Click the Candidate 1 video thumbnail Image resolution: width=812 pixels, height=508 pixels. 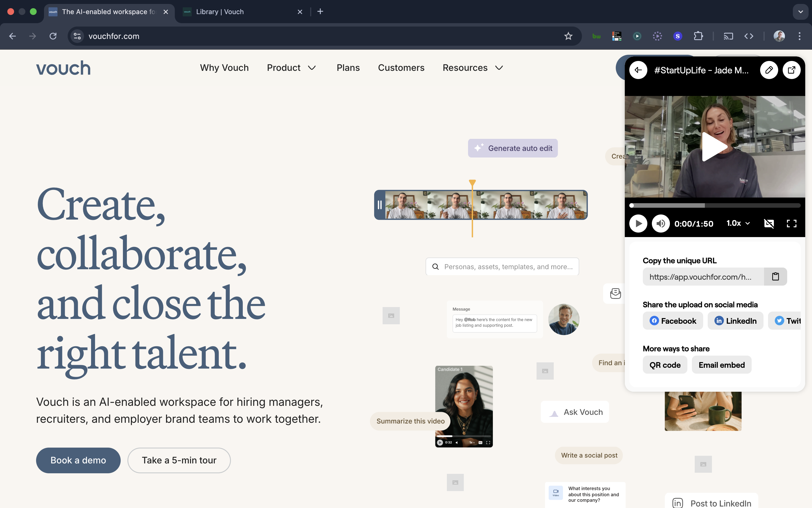(x=464, y=406)
